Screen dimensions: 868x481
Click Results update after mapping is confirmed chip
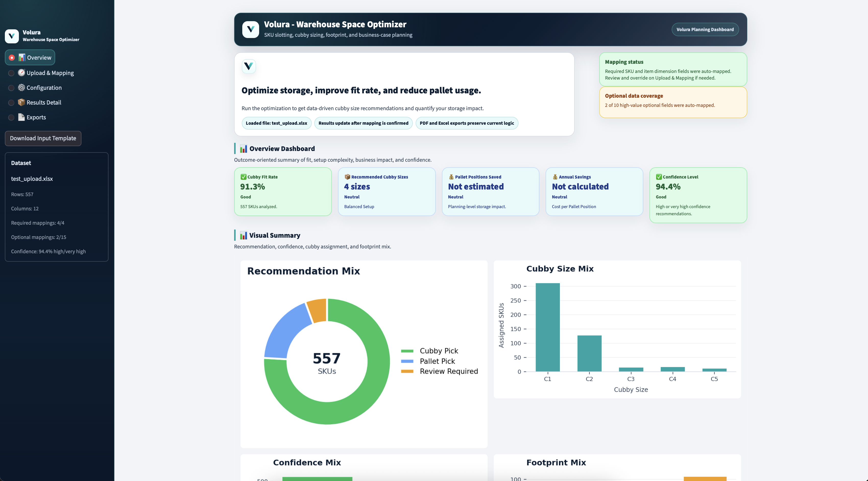tap(363, 123)
